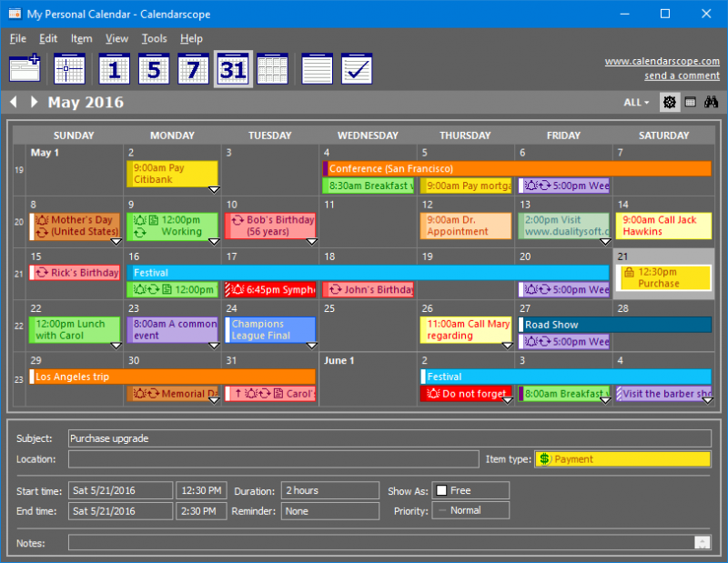728x563 pixels.
Task: Go to previous month arrow
Action: coord(14,102)
